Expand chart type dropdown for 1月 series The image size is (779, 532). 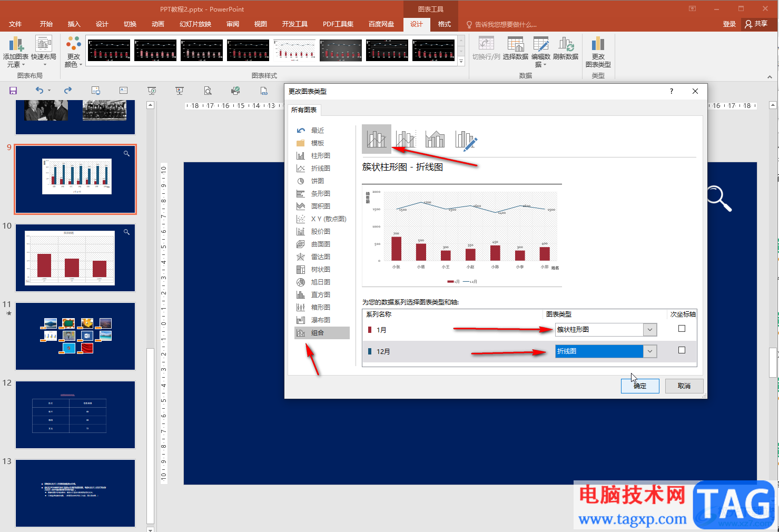coord(650,330)
